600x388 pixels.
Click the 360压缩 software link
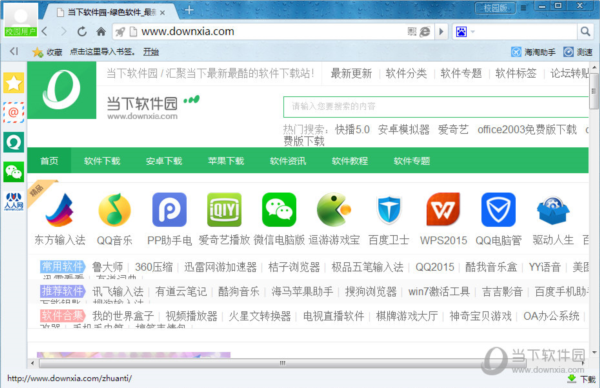(x=154, y=267)
